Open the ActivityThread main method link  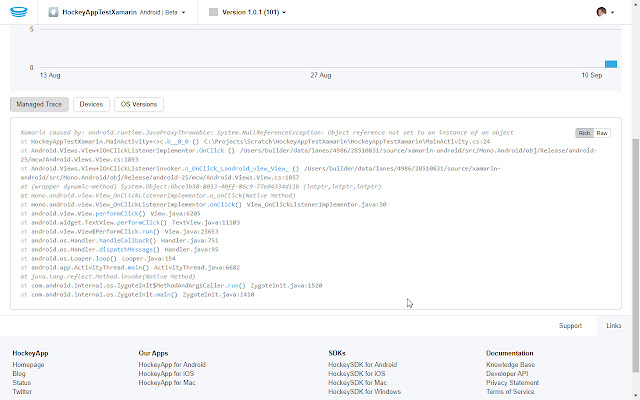pyautogui.click(x=135, y=267)
